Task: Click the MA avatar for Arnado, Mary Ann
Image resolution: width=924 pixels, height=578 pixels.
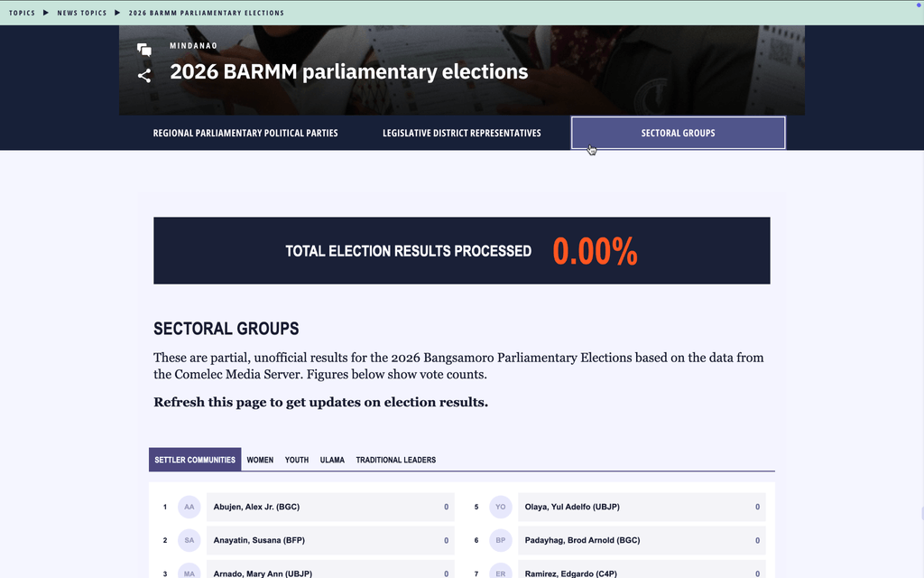Action: coord(189,572)
